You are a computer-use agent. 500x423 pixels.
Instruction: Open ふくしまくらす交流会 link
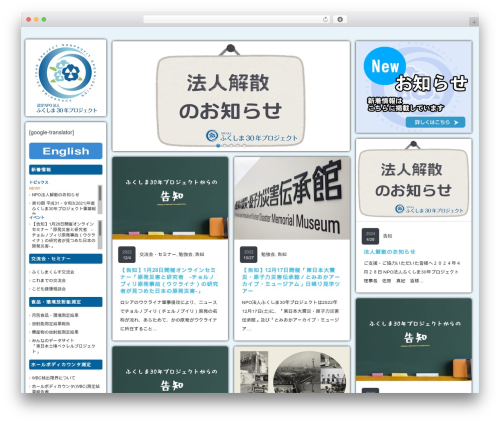[53, 272]
